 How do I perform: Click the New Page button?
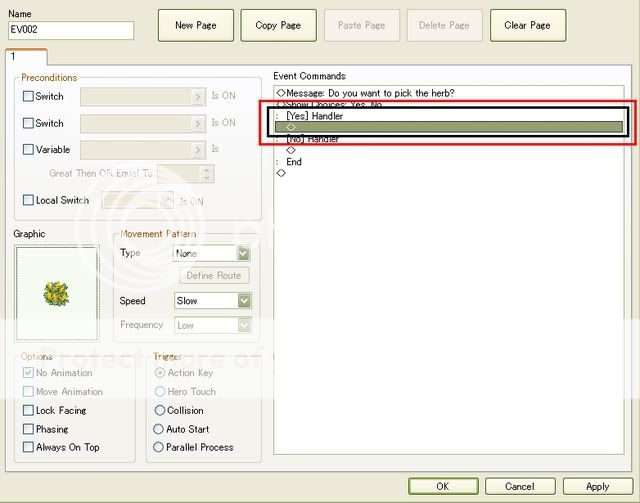tap(195, 25)
